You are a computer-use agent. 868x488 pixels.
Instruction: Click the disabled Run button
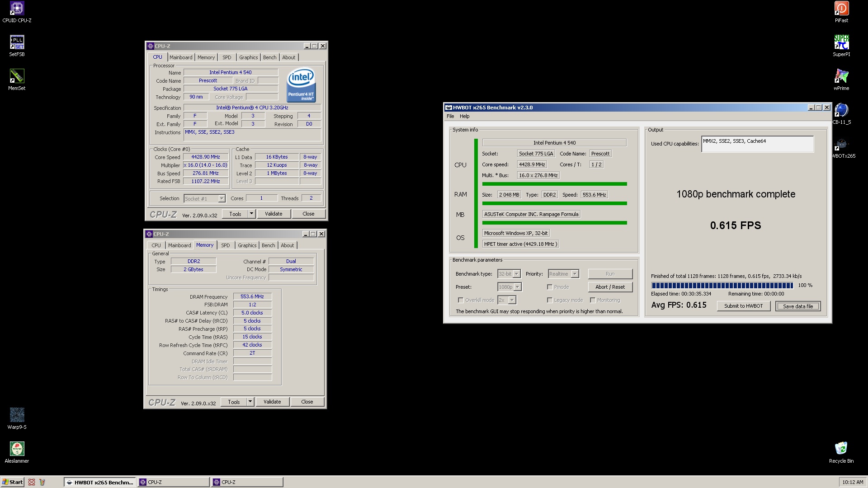point(610,274)
